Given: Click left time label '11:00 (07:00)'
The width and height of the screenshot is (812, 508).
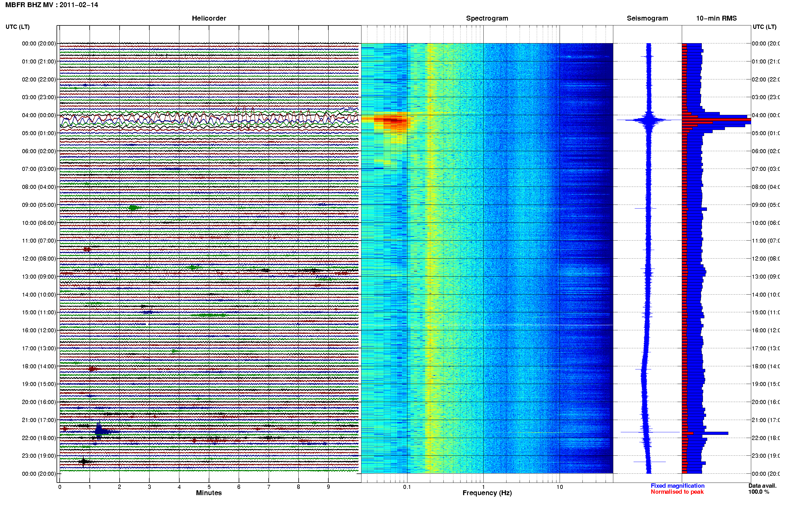Looking at the screenshot, I should [39, 241].
